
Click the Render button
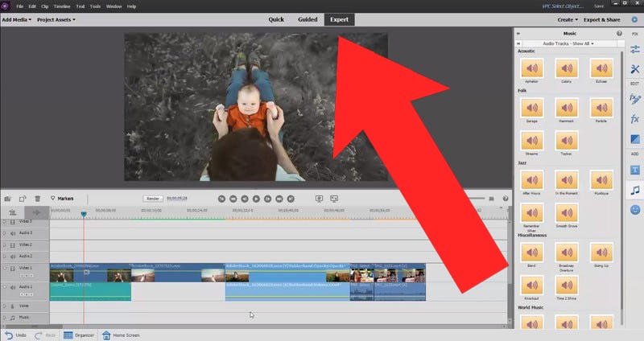point(153,198)
